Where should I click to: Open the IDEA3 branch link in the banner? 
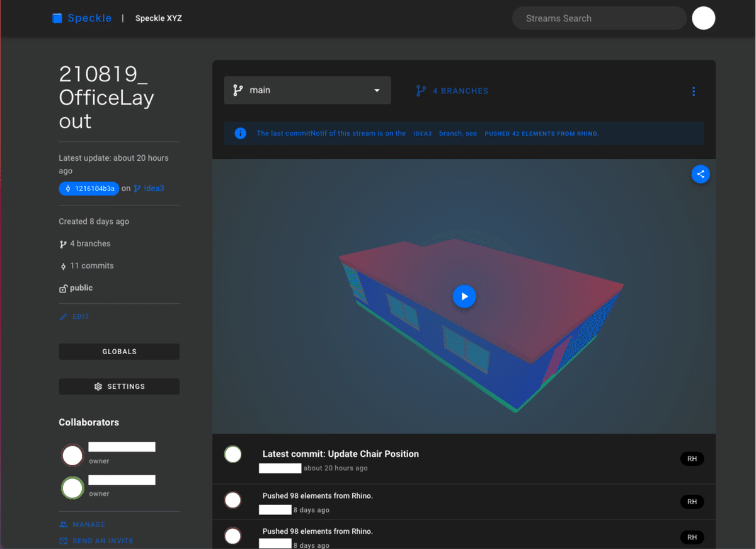coord(422,134)
